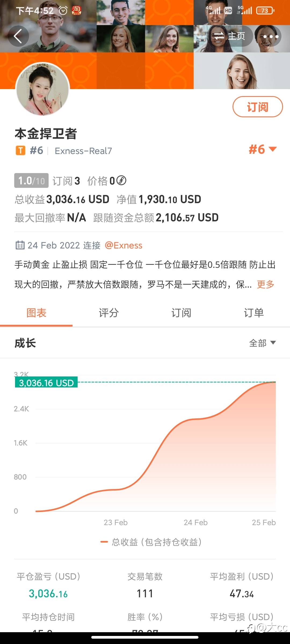Expand description with 更多 link
290x644 pixels.
click(x=265, y=284)
